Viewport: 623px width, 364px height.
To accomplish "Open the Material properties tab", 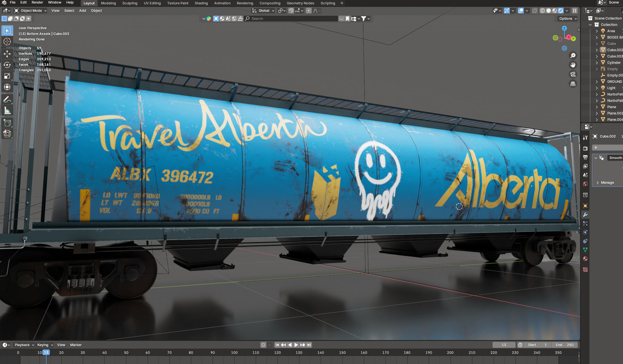I will pos(585,259).
